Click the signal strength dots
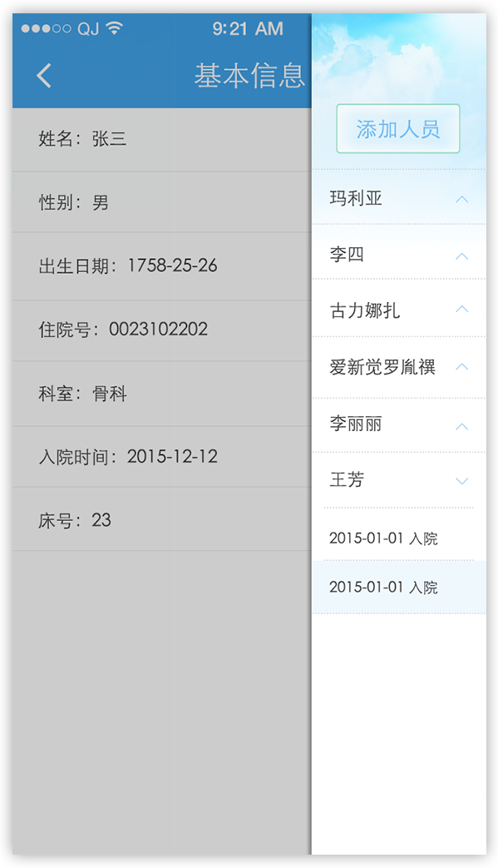The width and height of the screenshot is (498, 868). pos(46,28)
